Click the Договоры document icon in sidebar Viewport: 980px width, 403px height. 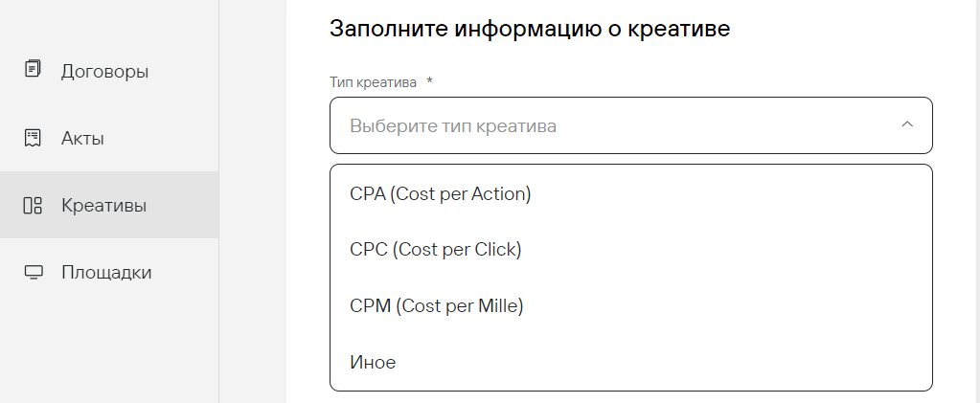(34, 70)
